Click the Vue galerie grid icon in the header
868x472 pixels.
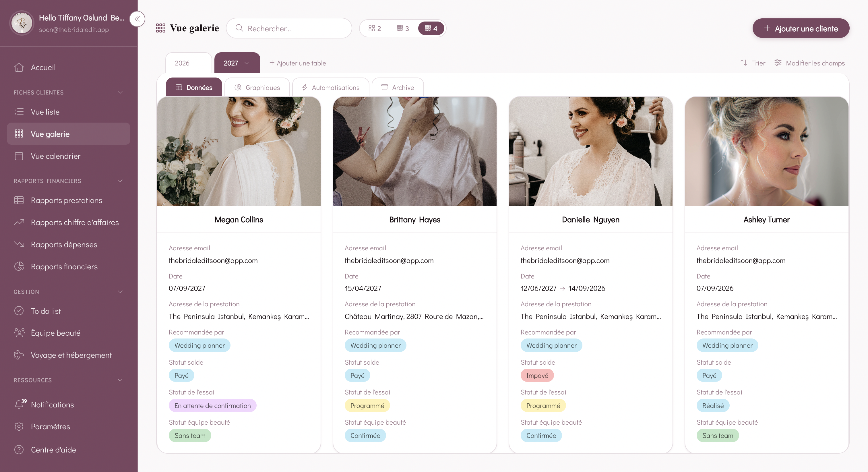[x=161, y=28]
